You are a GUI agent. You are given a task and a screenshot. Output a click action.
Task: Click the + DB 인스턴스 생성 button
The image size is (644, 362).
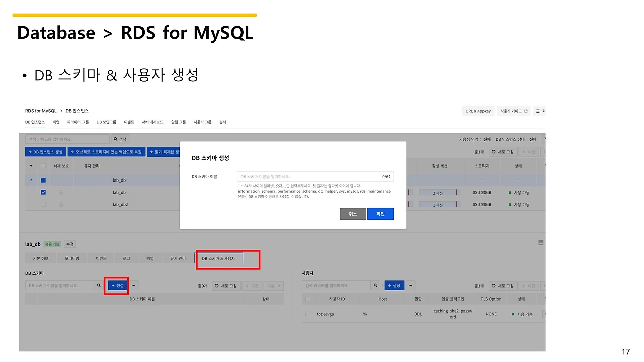tap(46, 152)
